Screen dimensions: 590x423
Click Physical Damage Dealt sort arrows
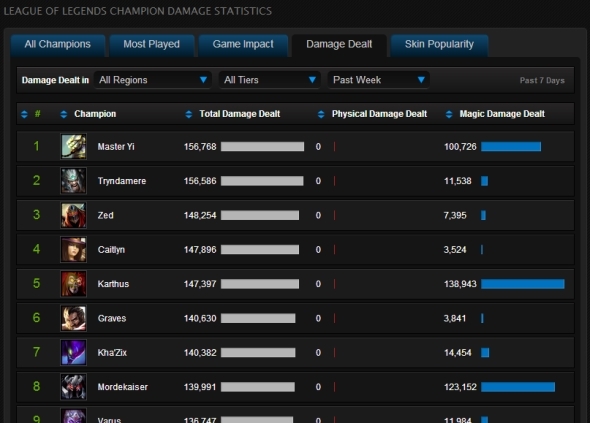[x=321, y=114]
